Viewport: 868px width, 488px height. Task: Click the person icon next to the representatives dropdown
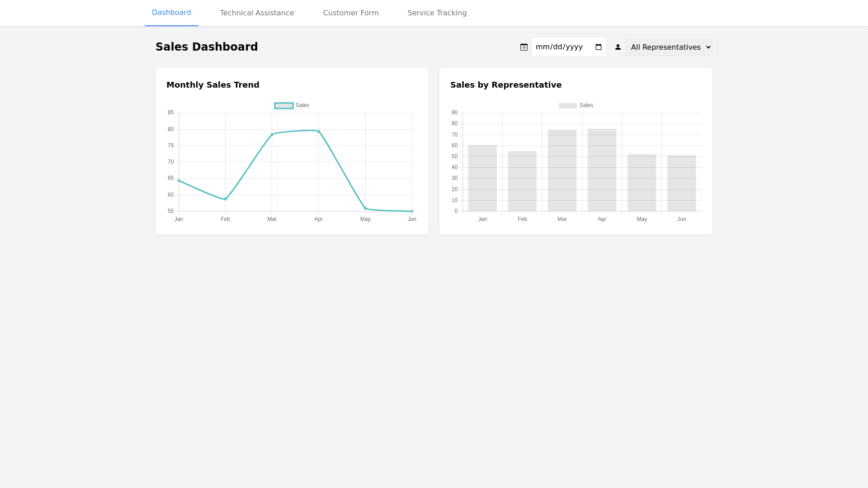618,47
